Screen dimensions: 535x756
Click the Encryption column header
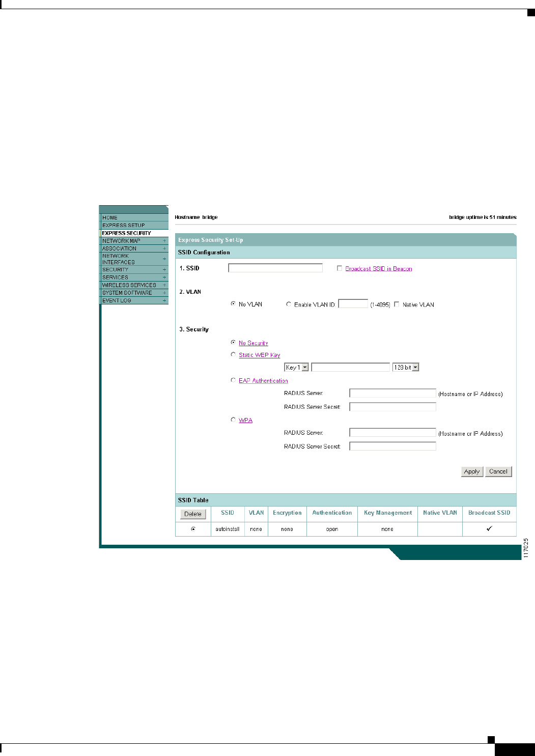287,513
